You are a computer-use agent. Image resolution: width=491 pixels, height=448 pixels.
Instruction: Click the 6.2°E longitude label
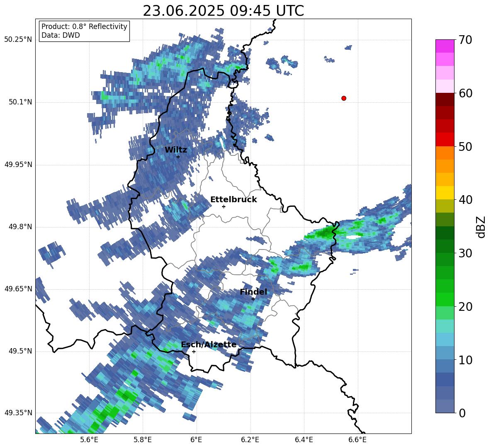[x=250, y=440]
